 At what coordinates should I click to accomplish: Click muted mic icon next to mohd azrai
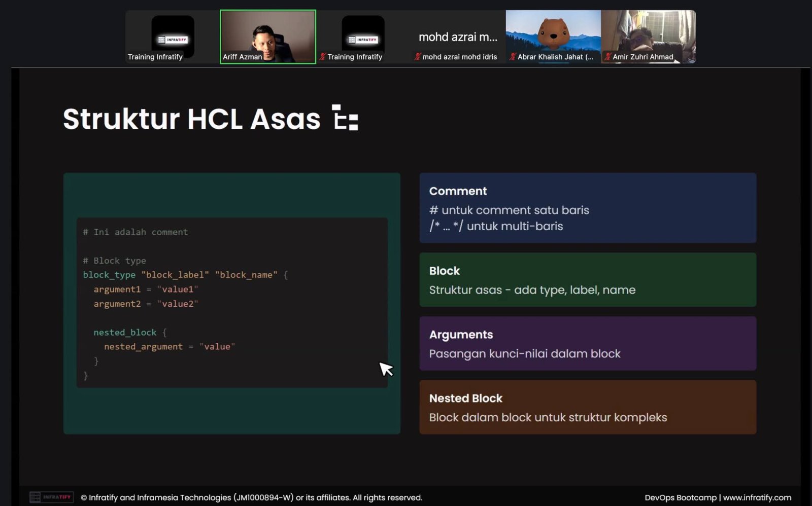418,57
